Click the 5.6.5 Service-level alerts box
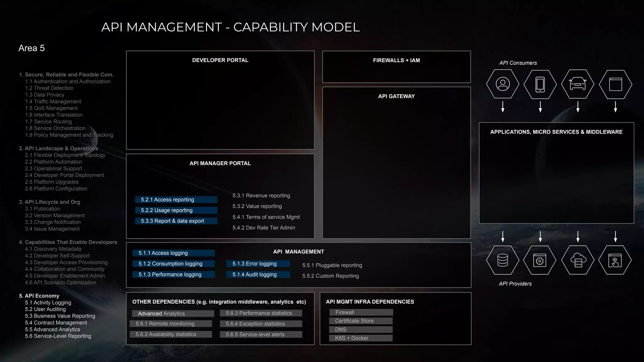Image resolution: width=644 pixels, height=362 pixels. [x=261, y=334]
